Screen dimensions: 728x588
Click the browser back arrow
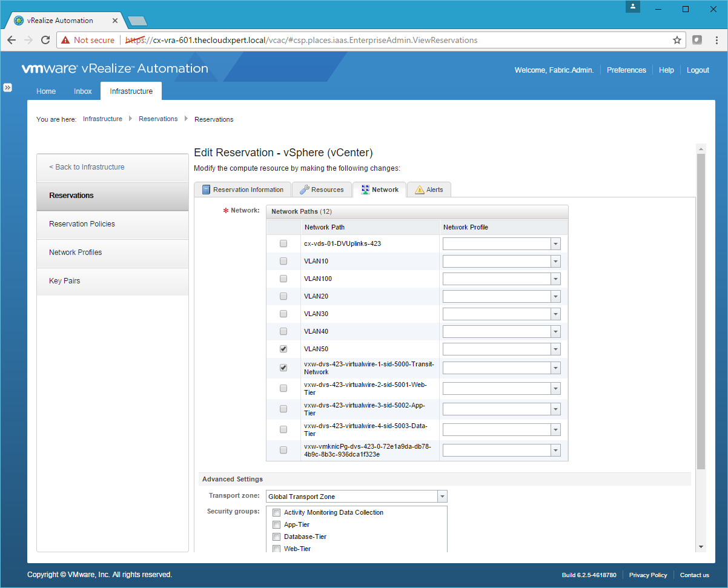(12, 40)
